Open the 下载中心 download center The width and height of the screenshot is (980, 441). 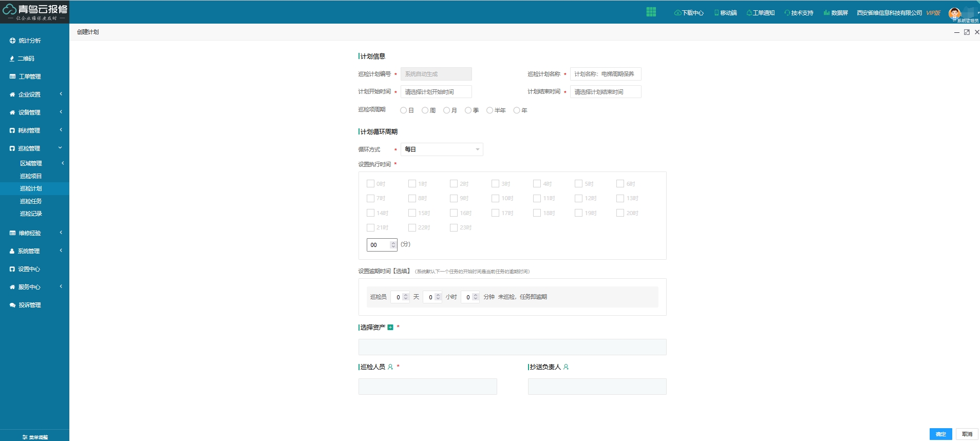coord(689,13)
